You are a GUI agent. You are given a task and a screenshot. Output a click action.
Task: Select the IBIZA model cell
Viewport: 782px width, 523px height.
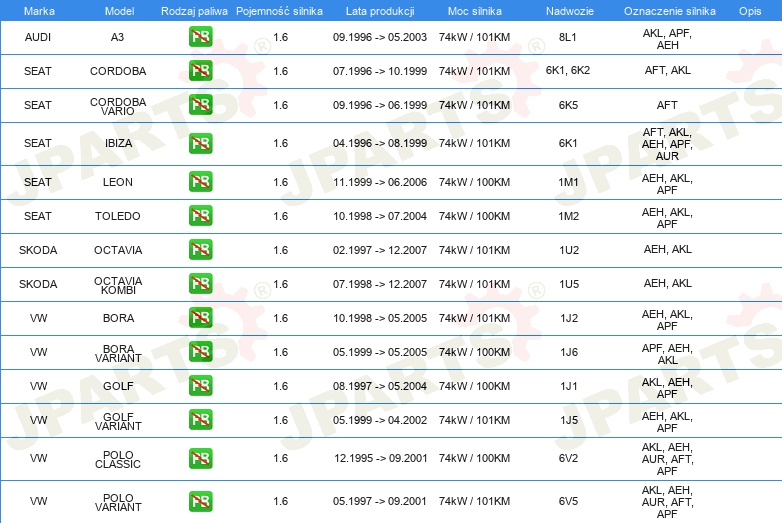(x=118, y=143)
